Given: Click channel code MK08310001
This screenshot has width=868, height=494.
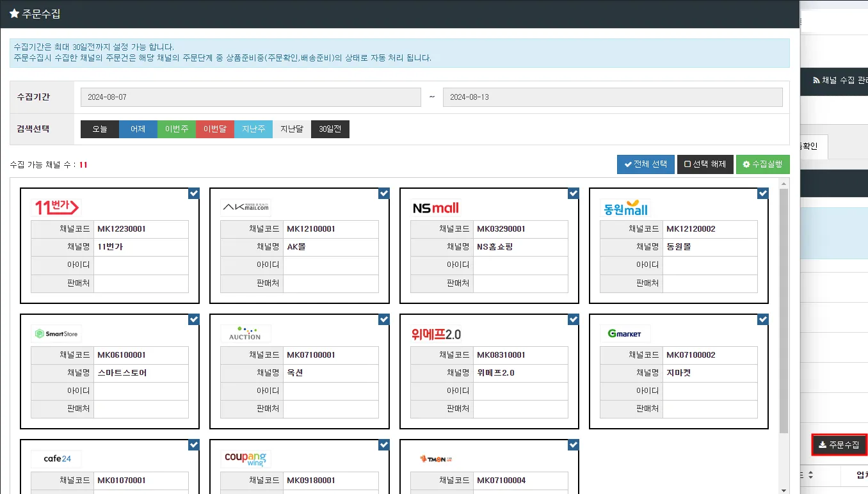Looking at the screenshot, I should 501,355.
